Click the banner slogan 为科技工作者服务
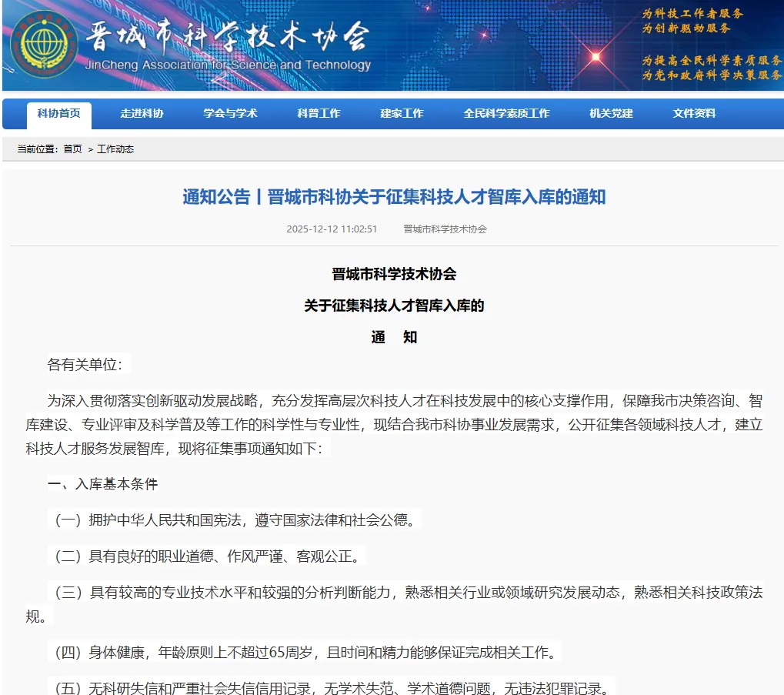 [x=692, y=14]
